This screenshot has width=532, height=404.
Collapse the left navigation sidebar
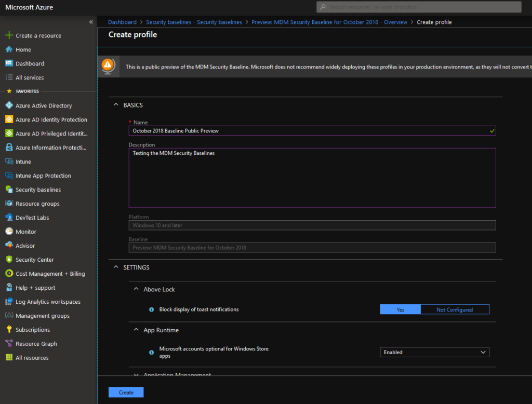91,22
